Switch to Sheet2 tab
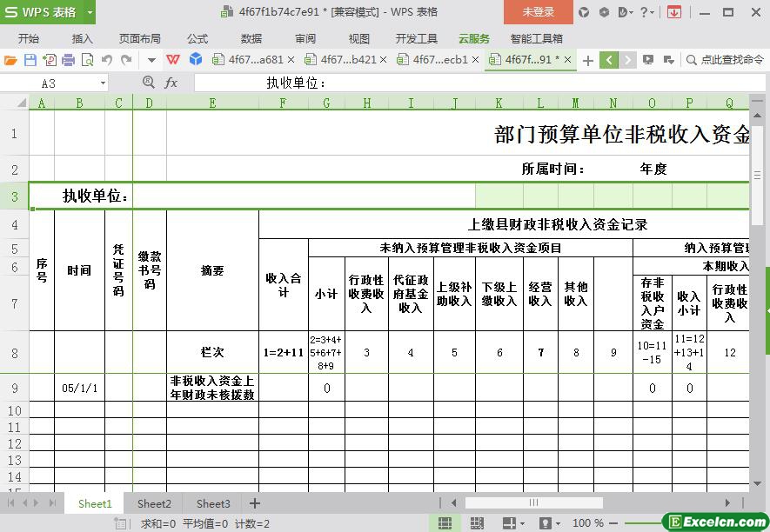Screen dimensions: 770x532 coord(154,503)
